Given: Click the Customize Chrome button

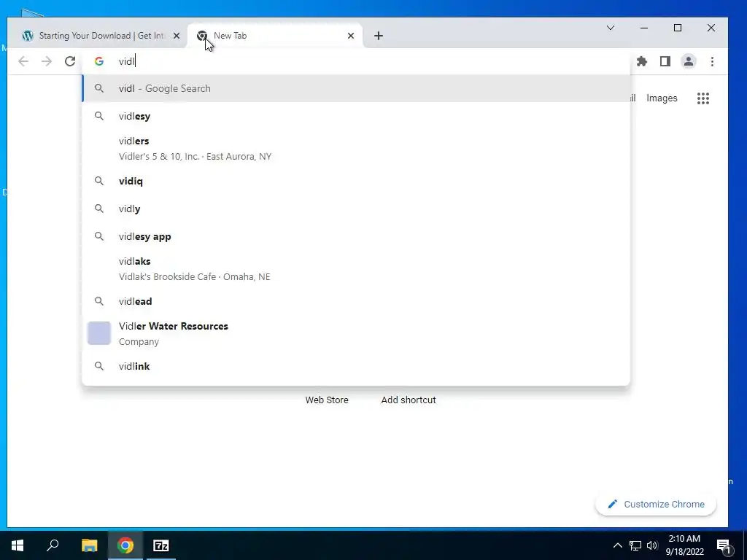Looking at the screenshot, I should point(656,505).
